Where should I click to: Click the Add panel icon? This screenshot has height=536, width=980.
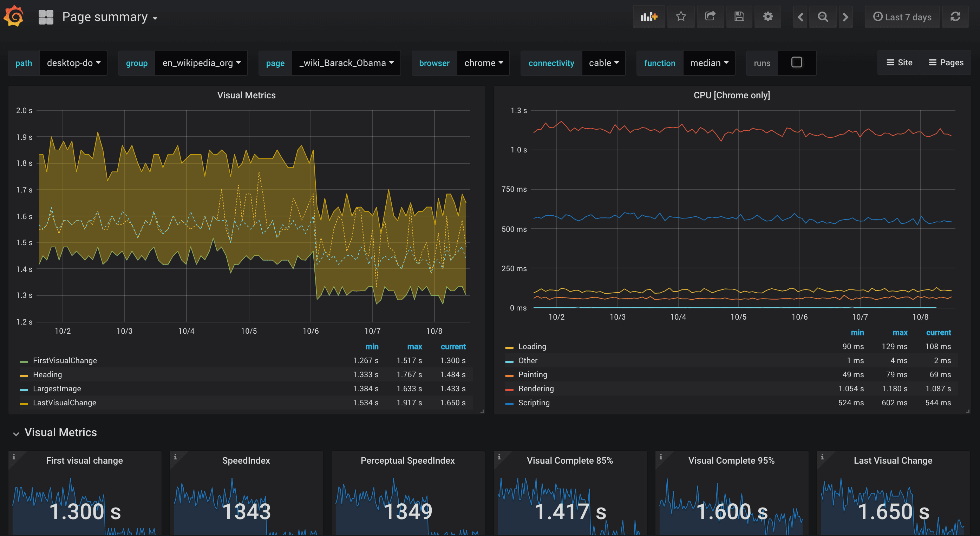click(649, 17)
